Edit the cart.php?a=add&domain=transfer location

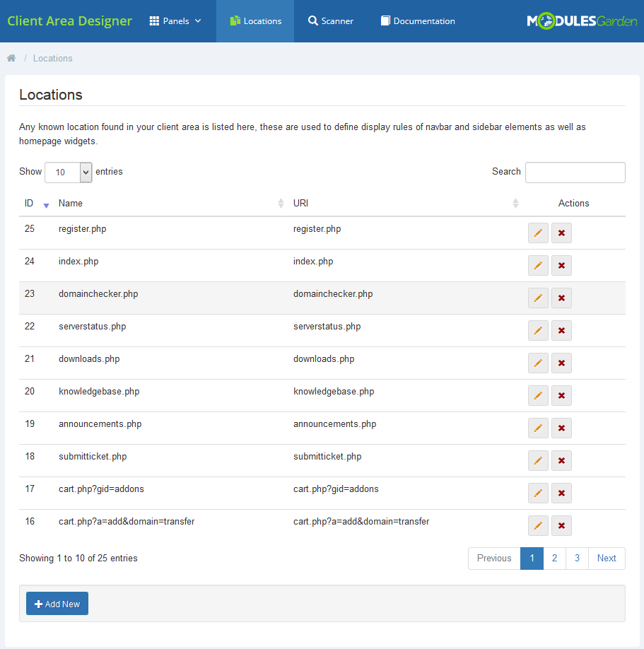pyautogui.click(x=538, y=526)
